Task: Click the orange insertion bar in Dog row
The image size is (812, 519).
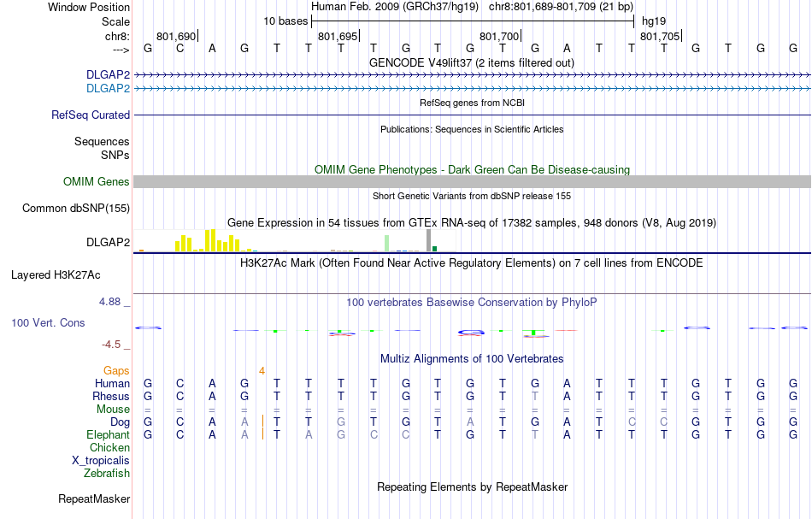Action: [263, 421]
